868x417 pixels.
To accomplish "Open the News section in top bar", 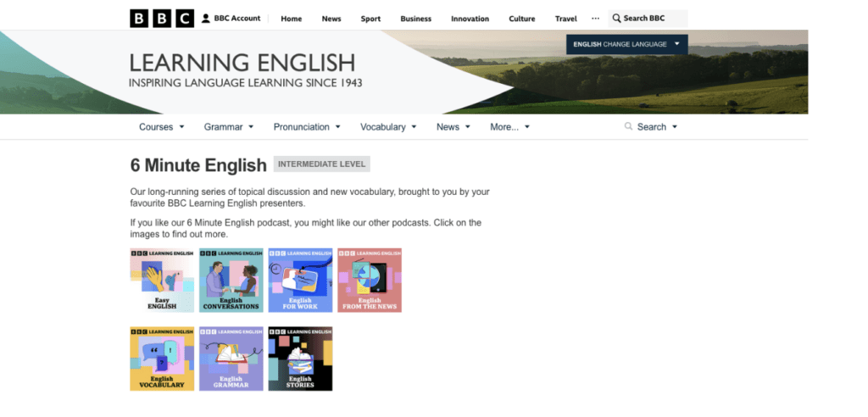I will tap(331, 19).
